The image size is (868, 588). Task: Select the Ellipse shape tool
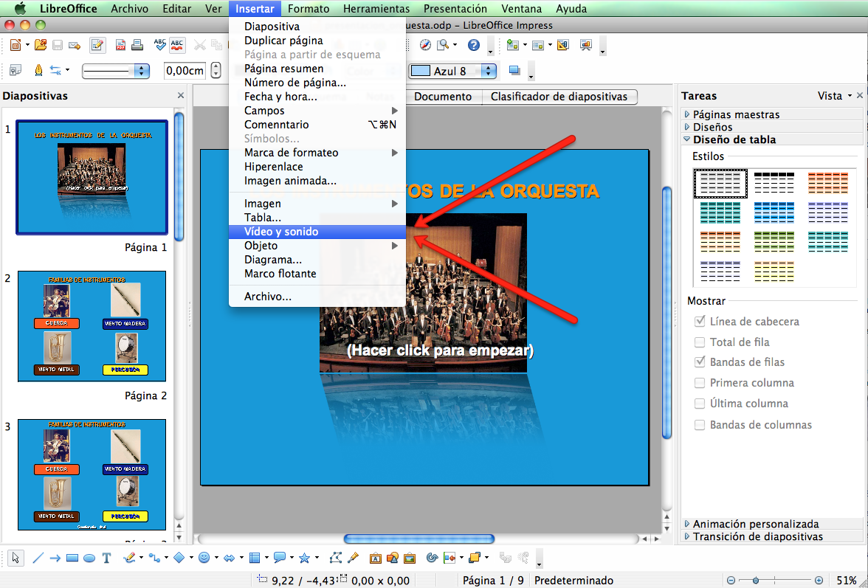(89, 558)
